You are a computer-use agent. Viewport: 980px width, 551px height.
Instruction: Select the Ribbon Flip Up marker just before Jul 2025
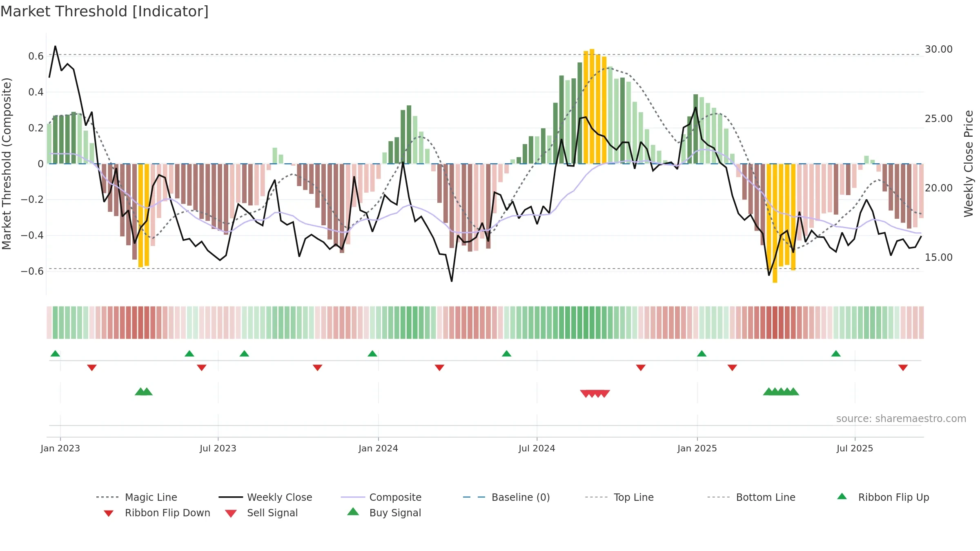[836, 353]
